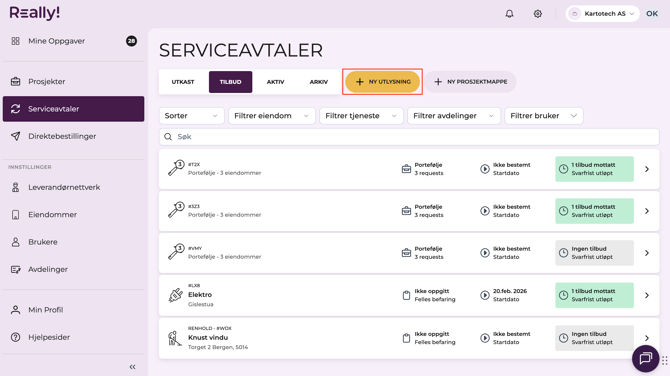
Task: Click the Hjelpesider question mark icon
Action: tap(15, 337)
